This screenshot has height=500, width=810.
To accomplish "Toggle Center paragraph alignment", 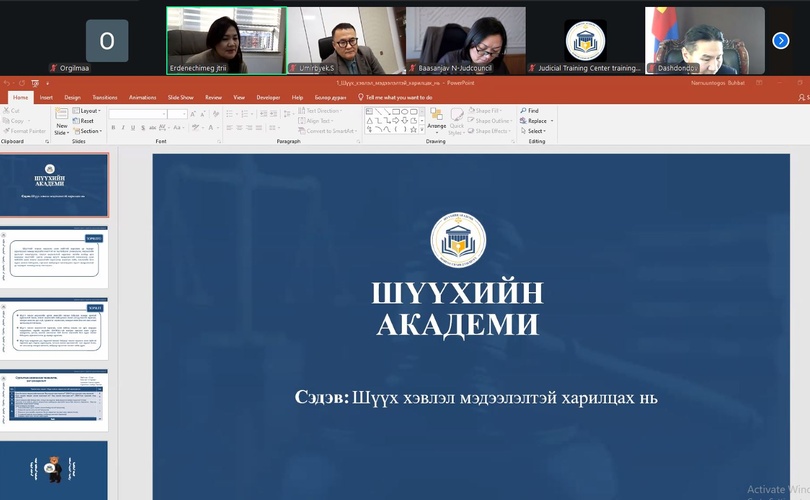I will click(x=239, y=128).
